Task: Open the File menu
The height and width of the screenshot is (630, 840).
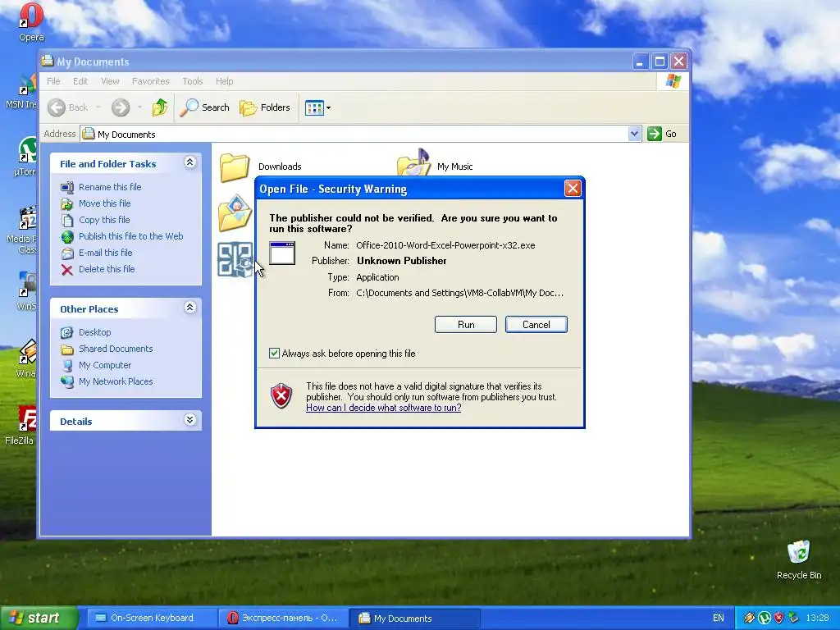Action: pos(53,81)
